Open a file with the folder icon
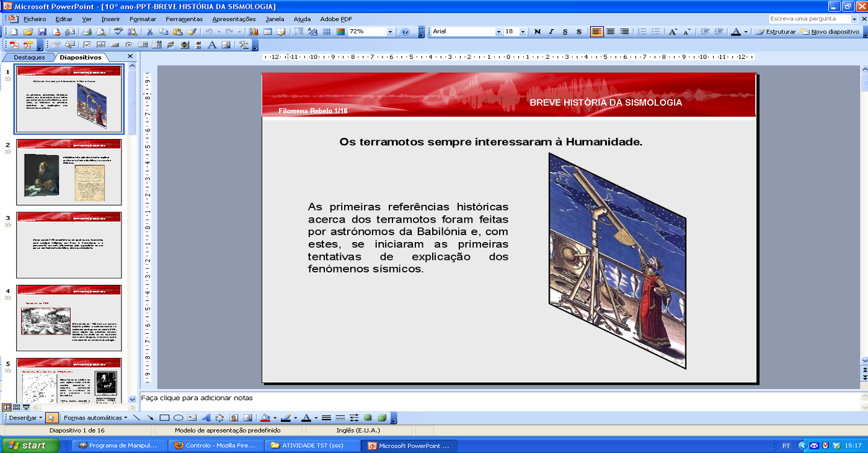 pyautogui.click(x=28, y=32)
